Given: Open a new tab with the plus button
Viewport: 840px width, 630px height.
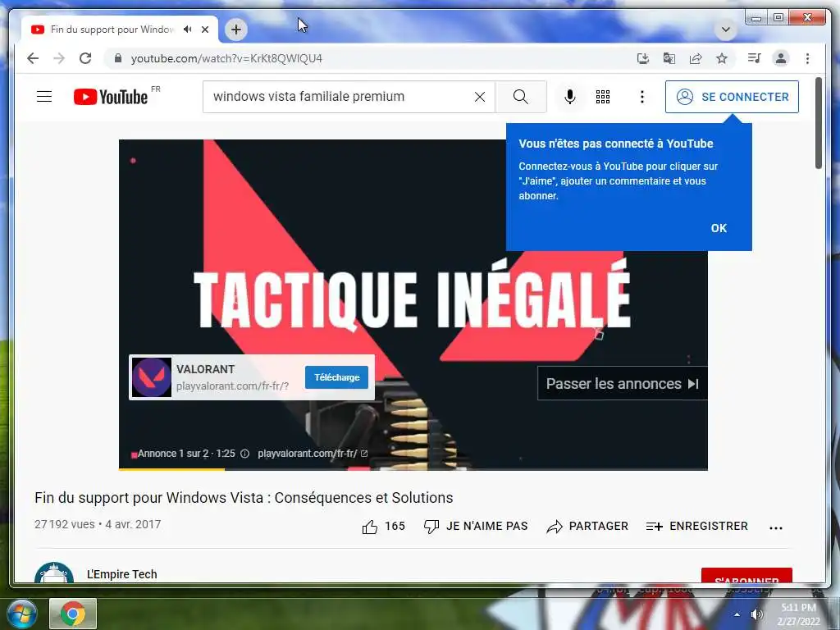Looking at the screenshot, I should (236, 30).
